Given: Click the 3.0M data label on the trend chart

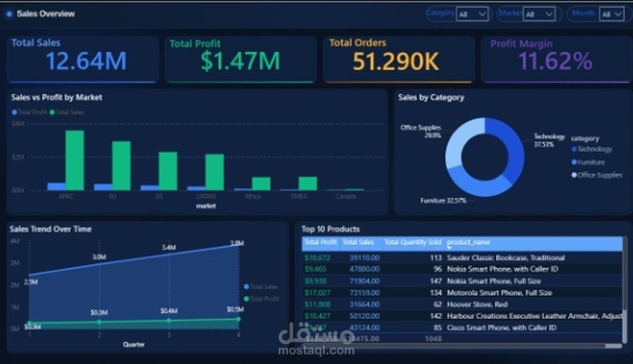Looking at the screenshot, I should [x=99, y=257].
